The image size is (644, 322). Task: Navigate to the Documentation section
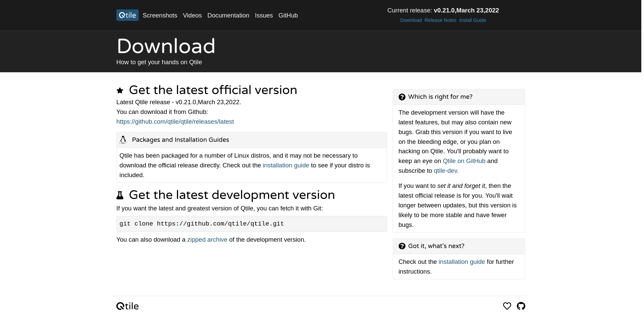[x=228, y=15]
